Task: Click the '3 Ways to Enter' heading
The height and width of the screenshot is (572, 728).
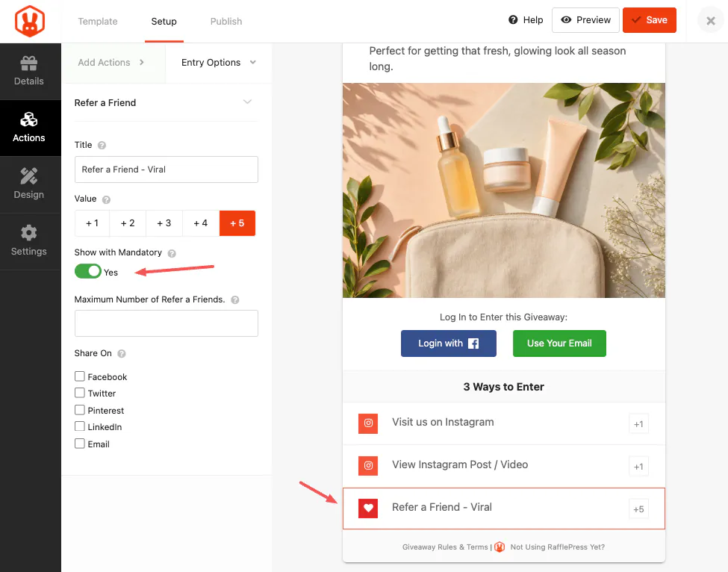Action: 503,387
